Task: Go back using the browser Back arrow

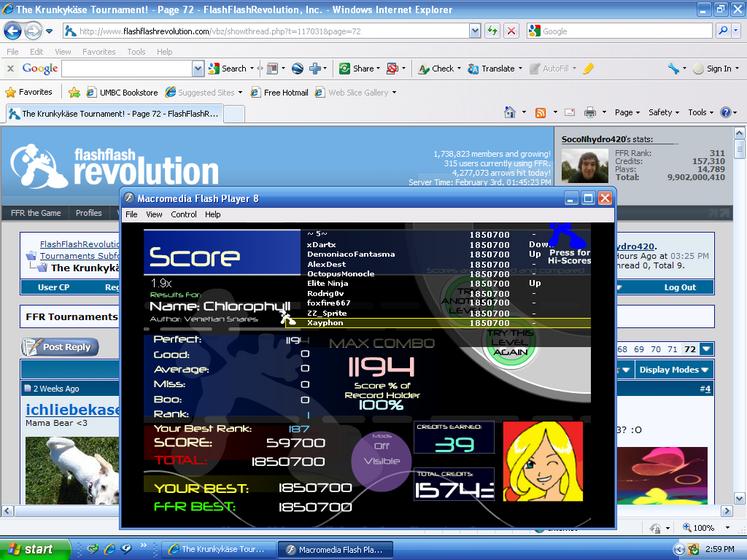Action: (13, 31)
